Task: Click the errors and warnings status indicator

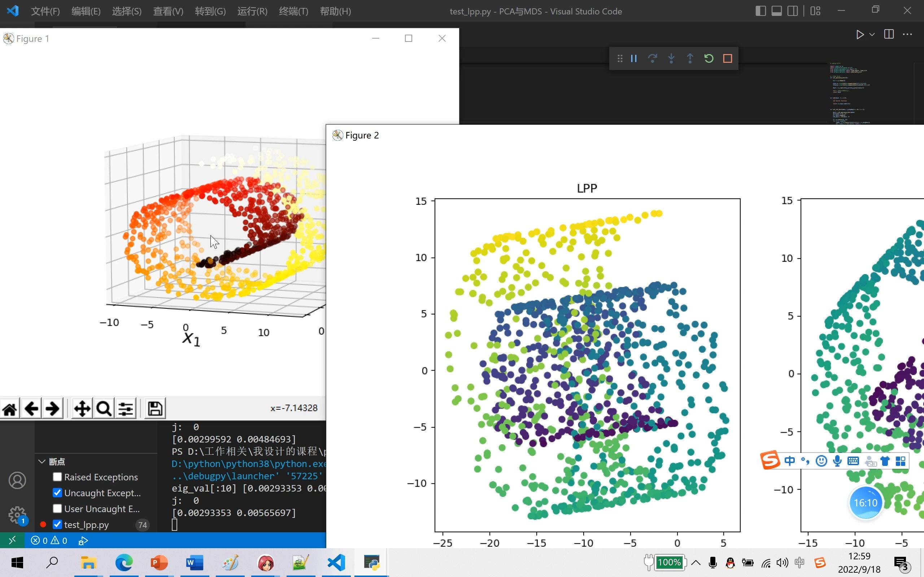Action: click(x=49, y=540)
